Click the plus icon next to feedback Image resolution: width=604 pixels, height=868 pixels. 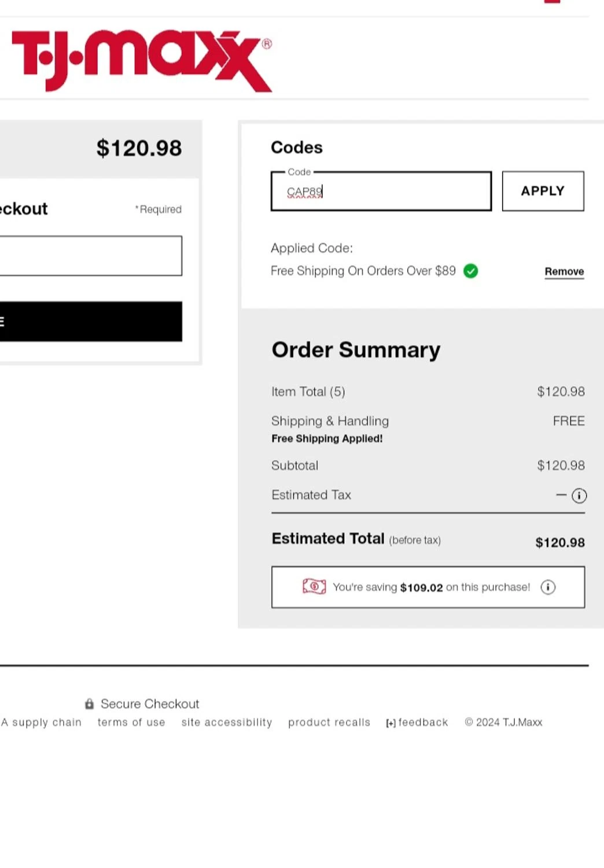(391, 723)
